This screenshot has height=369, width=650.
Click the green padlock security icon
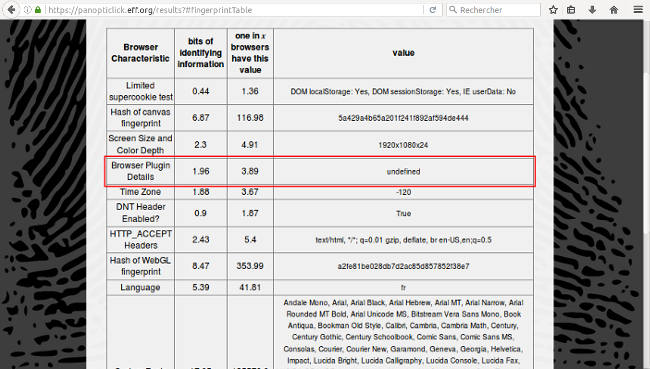coord(38,10)
